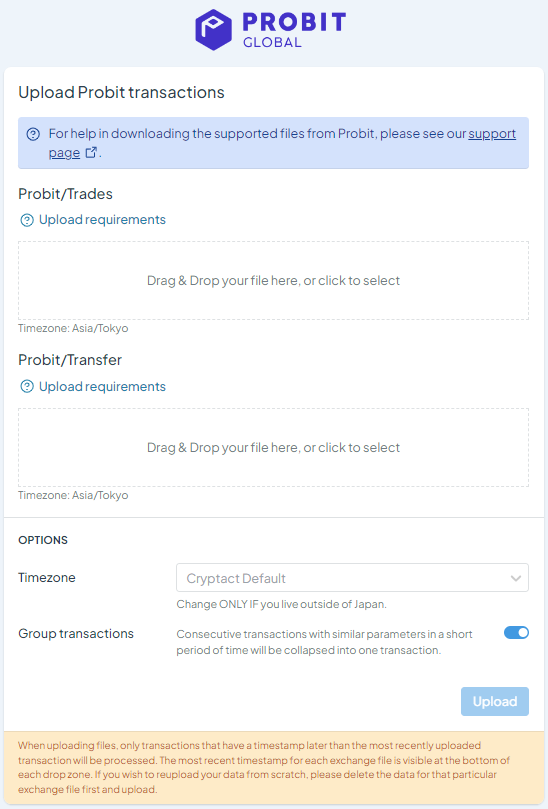The height and width of the screenshot is (809, 548).
Task: Open the Cryptact Default timezone dropdown
Action: (352, 578)
